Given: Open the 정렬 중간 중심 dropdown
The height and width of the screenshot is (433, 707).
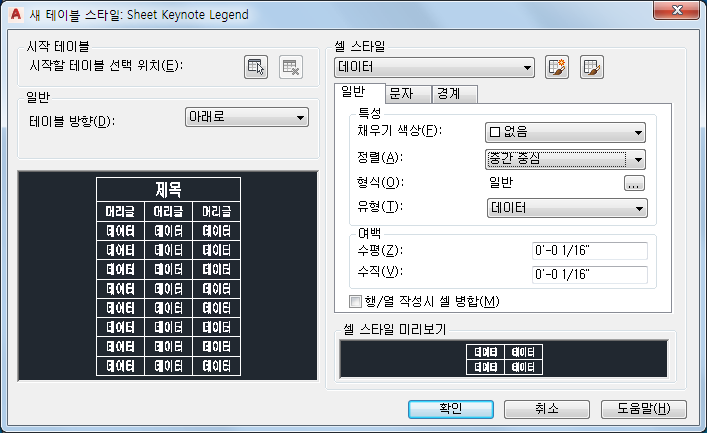Looking at the screenshot, I should [x=565, y=159].
